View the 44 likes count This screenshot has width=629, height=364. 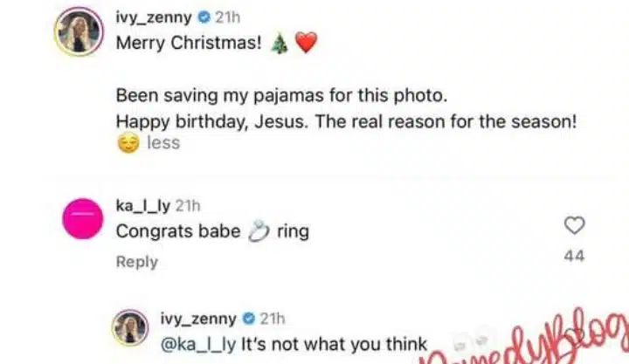click(574, 256)
